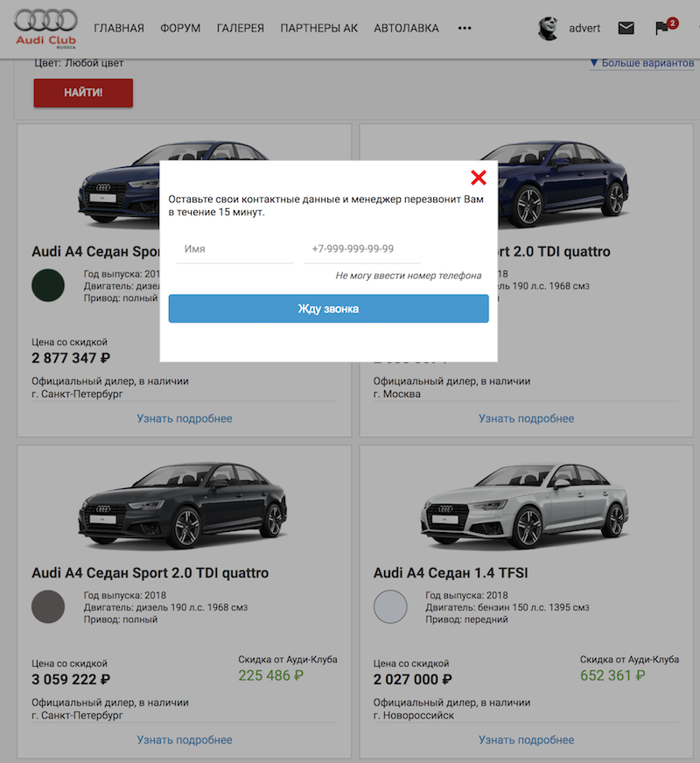Image resolution: width=700 pixels, height=763 pixels.
Task: Close the callback popup with red X
Action: (x=478, y=178)
